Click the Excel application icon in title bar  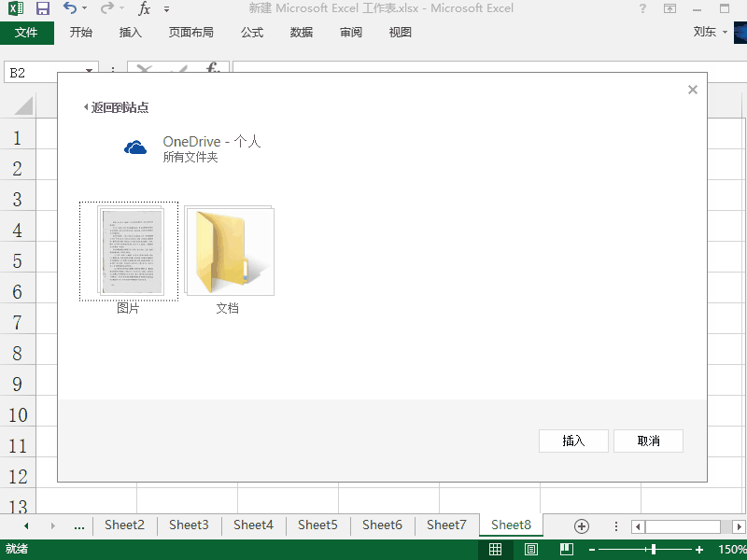click(x=16, y=8)
